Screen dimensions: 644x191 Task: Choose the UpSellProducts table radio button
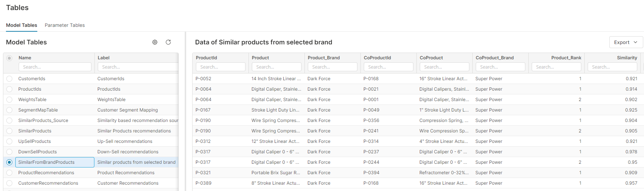[9, 141]
